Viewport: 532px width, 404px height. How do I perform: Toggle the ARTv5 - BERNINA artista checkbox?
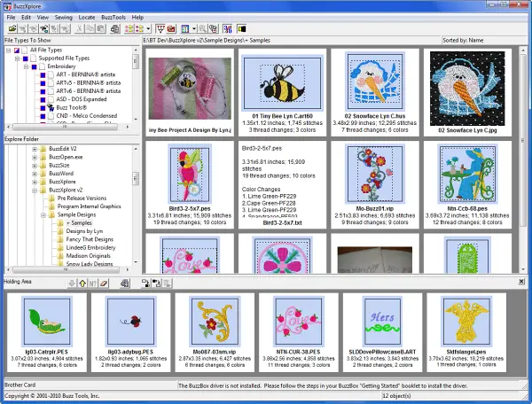(43, 83)
